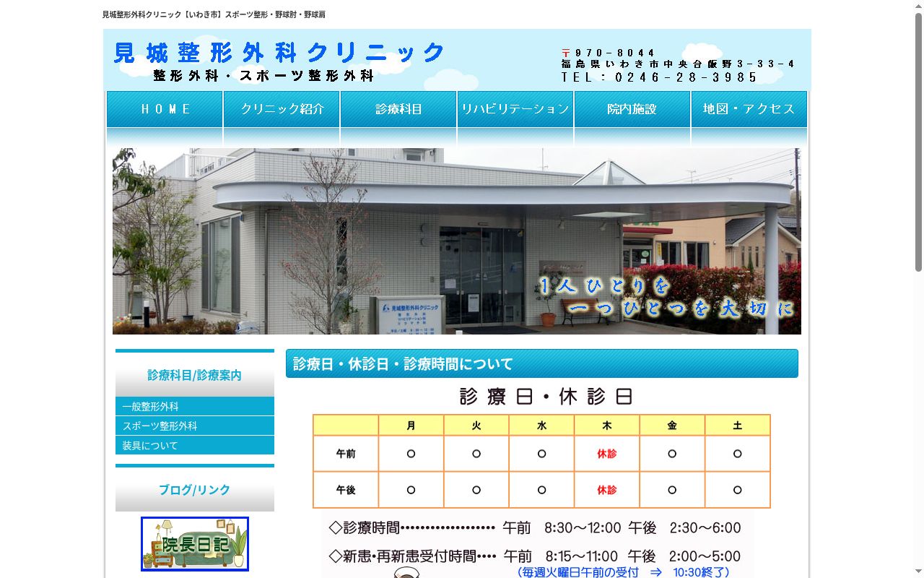Click the 午前 row label in schedule

[346, 454]
